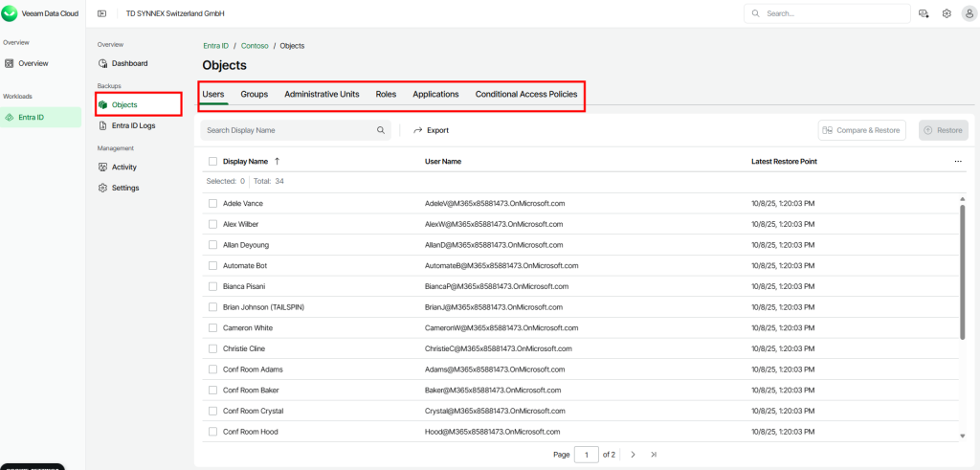The height and width of the screenshot is (470, 980).
Task: Click the Veeam Data Cloud logo icon
Action: (11, 13)
